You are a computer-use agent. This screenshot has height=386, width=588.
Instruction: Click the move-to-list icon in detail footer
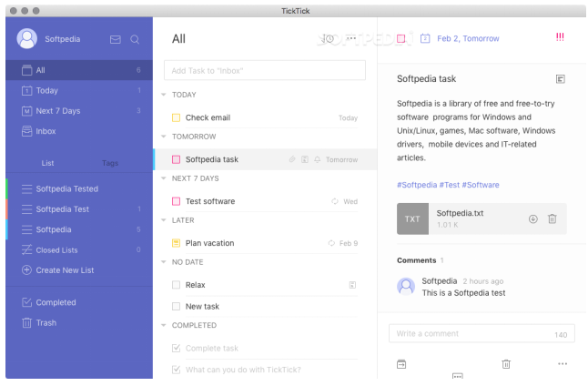(401, 364)
